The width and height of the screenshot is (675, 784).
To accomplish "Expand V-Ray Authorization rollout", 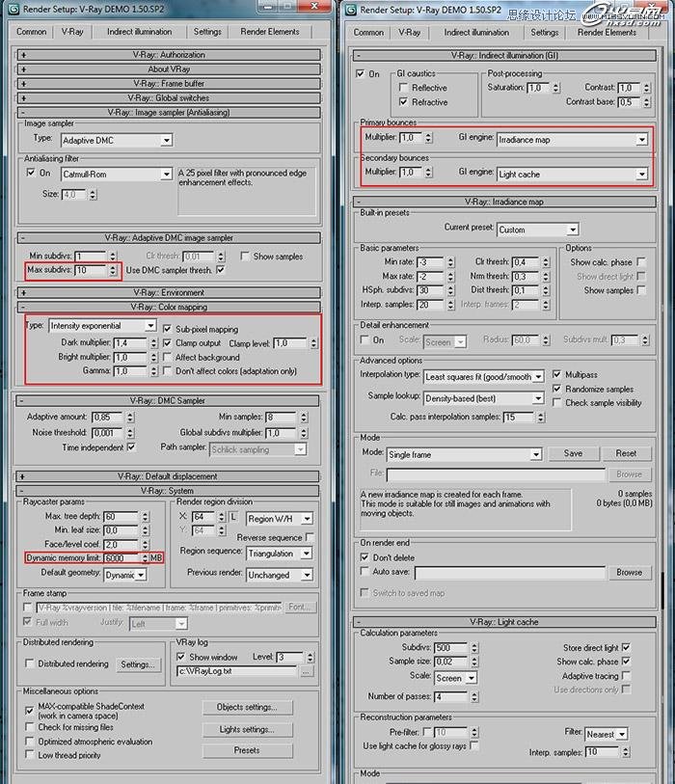I will tap(169, 55).
